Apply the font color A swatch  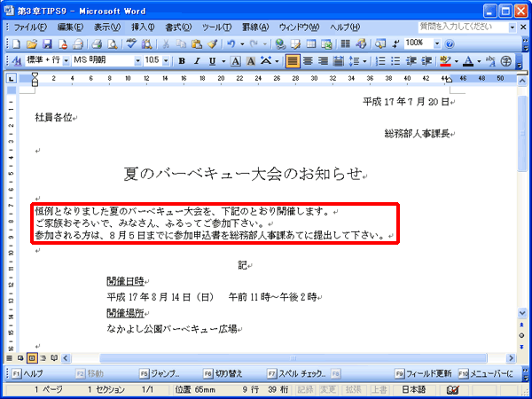[x=468, y=61]
